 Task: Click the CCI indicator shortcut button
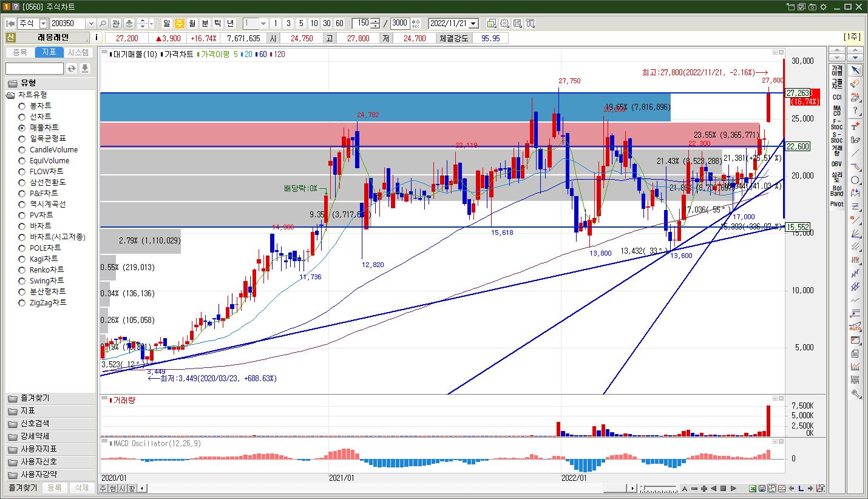pos(837,97)
